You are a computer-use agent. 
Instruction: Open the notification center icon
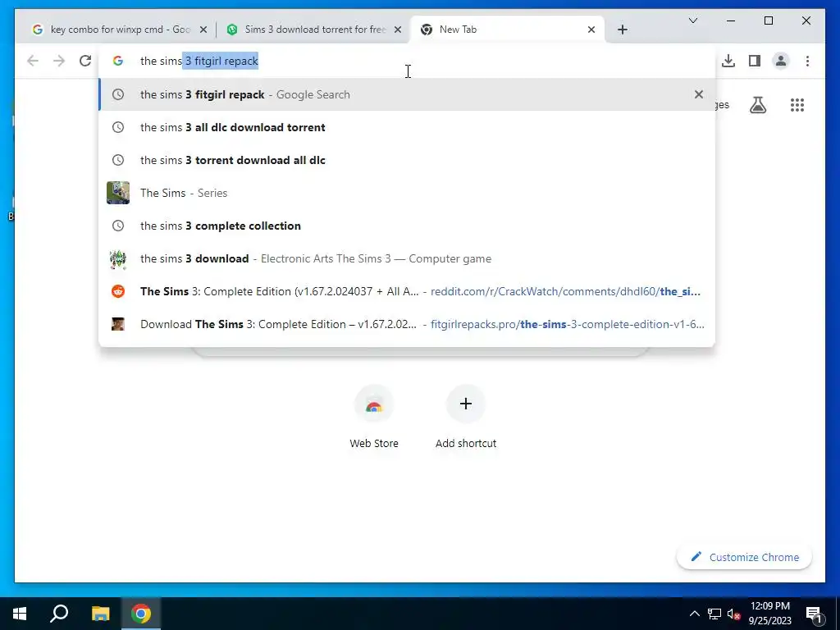coord(814,614)
